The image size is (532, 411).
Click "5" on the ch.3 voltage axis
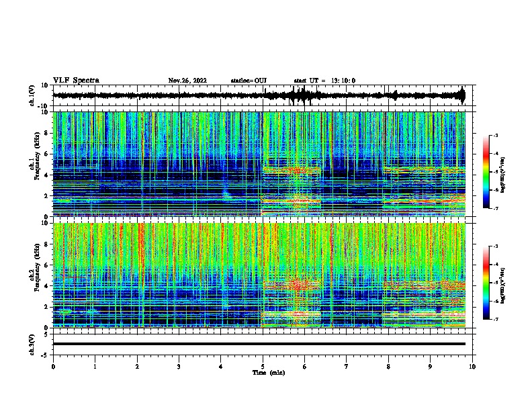click(47, 334)
